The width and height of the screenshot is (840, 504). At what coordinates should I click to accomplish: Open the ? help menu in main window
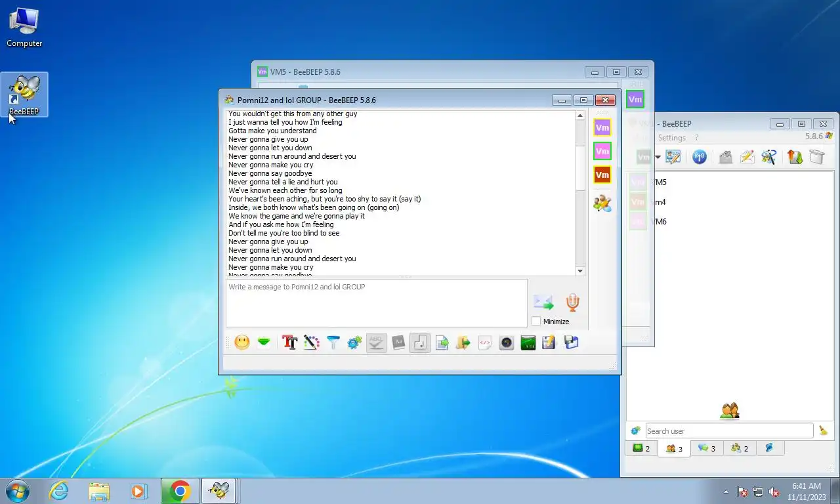696,138
